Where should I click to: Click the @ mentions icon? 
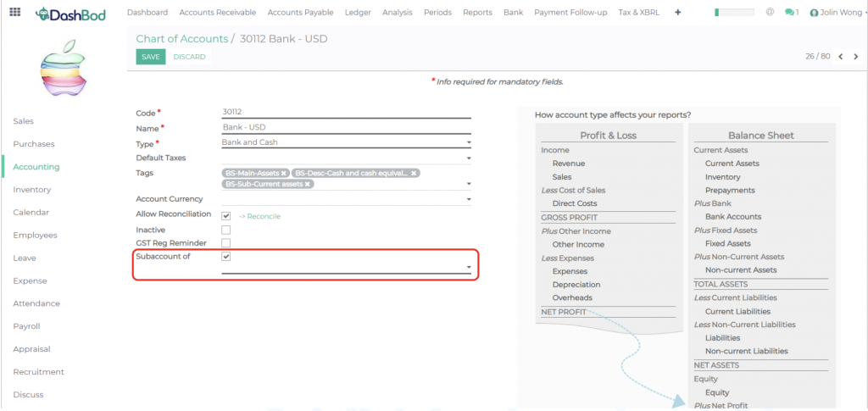(770, 13)
